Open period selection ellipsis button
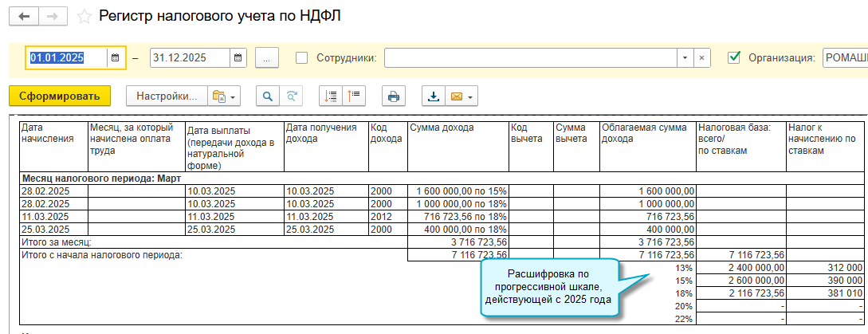 coord(267,57)
